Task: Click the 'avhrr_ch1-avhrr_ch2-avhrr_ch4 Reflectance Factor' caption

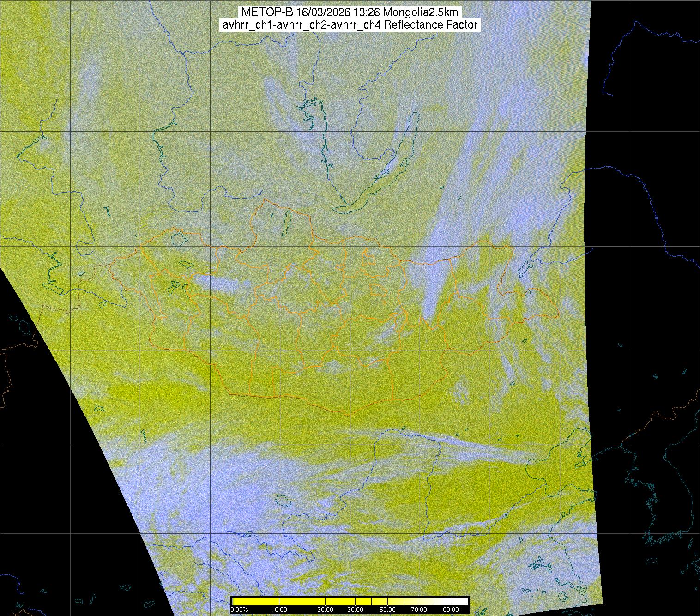Action: pyautogui.click(x=350, y=25)
